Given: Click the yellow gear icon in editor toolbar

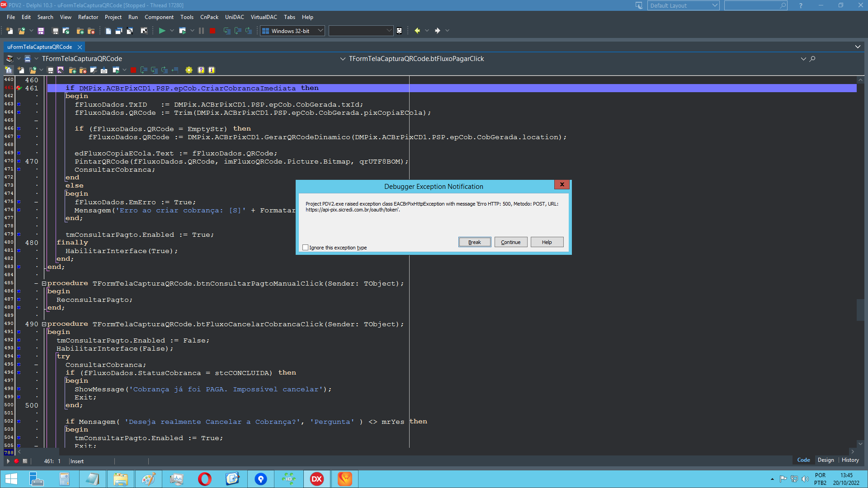Looking at the screenshot, I should [x=189, y=70].
